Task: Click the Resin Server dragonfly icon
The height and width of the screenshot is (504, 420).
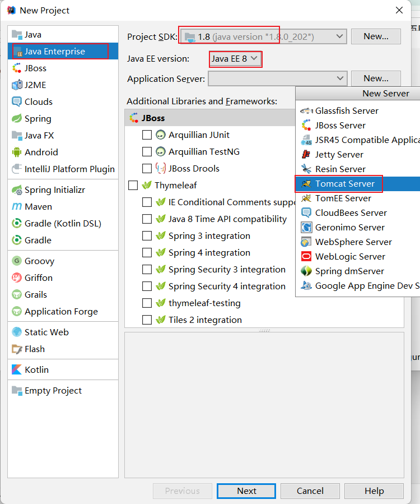Action: (x=306, y=169)
